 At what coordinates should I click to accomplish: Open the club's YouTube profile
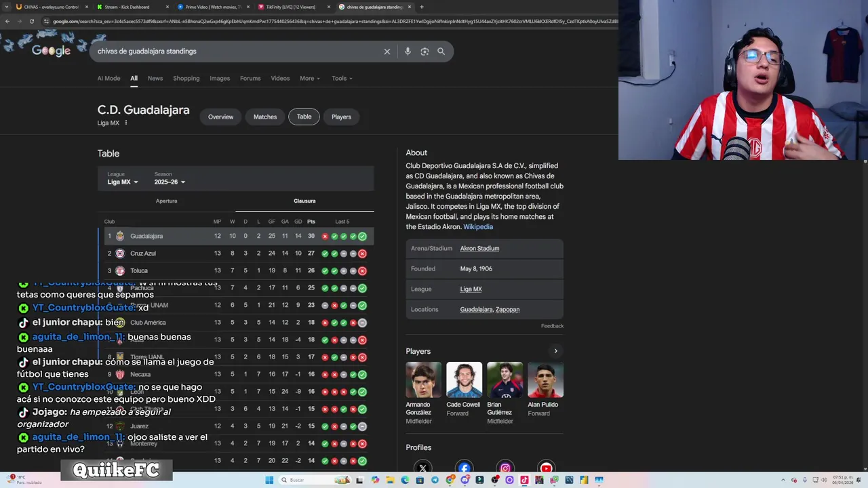[x=546, y=468]
